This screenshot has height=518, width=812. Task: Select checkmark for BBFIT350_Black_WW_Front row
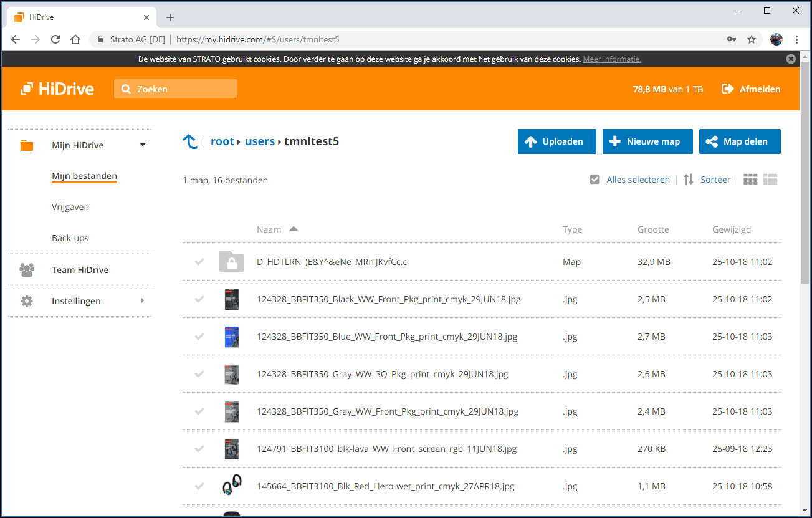point(199,299)
